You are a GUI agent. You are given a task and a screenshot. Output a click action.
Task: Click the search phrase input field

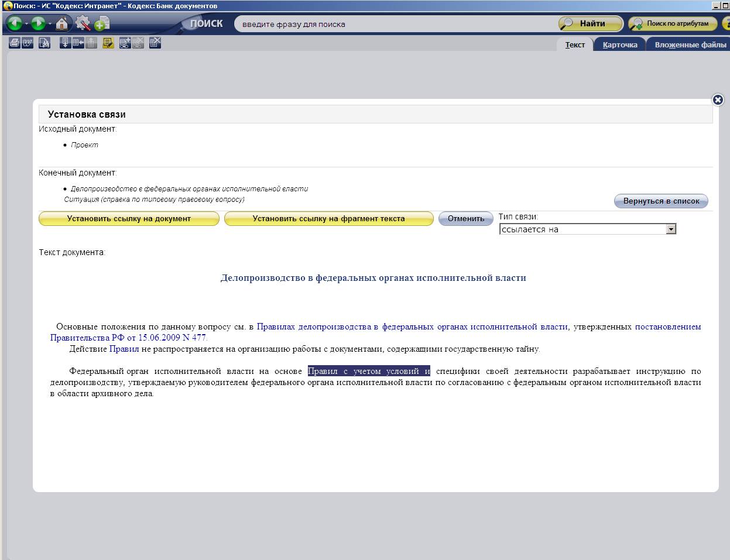[x=392, y=24]
